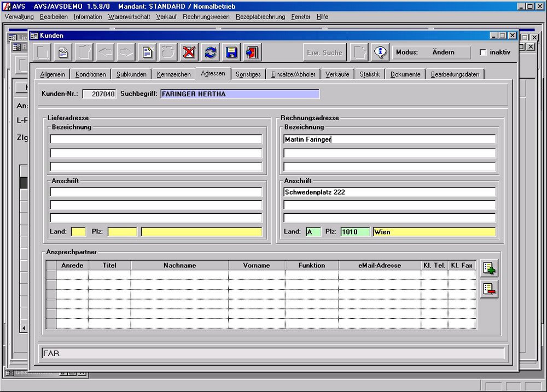The height and width of the screenshot is (392, 547).
Task: Open the Rezeptabrechnung menu
Action: [x=260, y=17]
